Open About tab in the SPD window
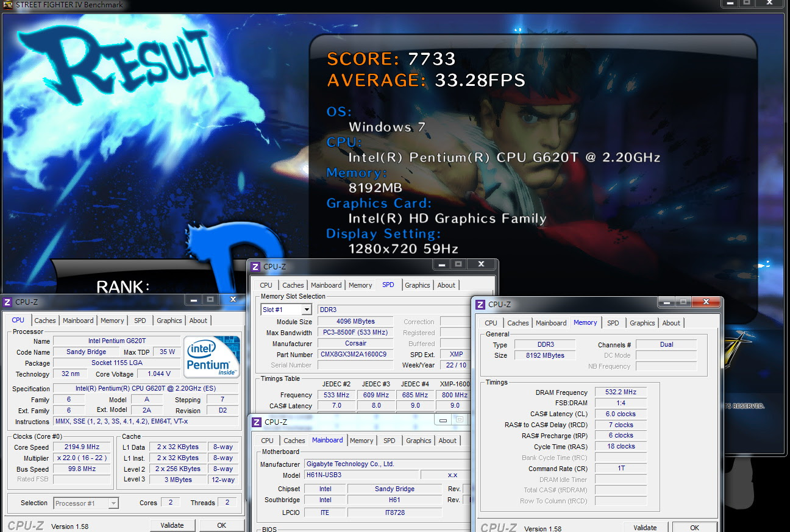 (x=446, y=285)
